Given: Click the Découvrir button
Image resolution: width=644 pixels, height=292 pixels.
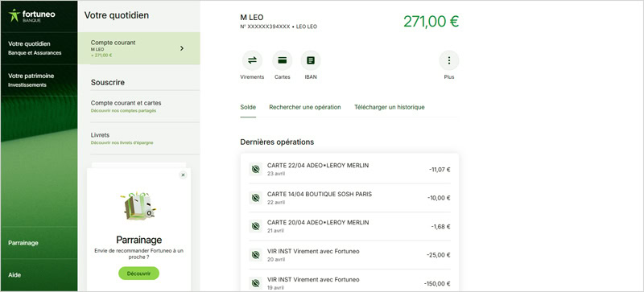Looking at the screenshot, I should [x=138, y=273].
